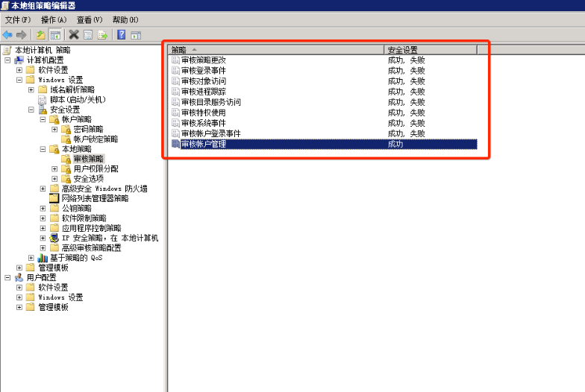Expand the 密码策略 tree node
This screenshot has width=585, height=392.
point(54,129)
